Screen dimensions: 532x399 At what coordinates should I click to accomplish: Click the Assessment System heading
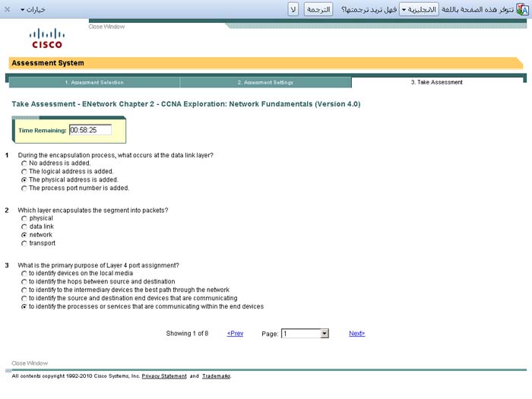(x=48, y=63)
